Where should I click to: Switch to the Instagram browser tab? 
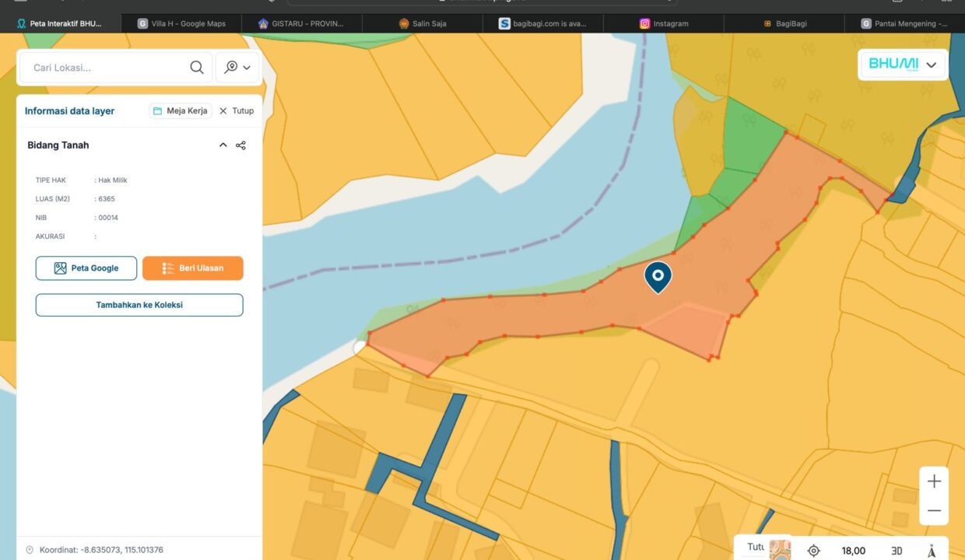tap(664, 23)
